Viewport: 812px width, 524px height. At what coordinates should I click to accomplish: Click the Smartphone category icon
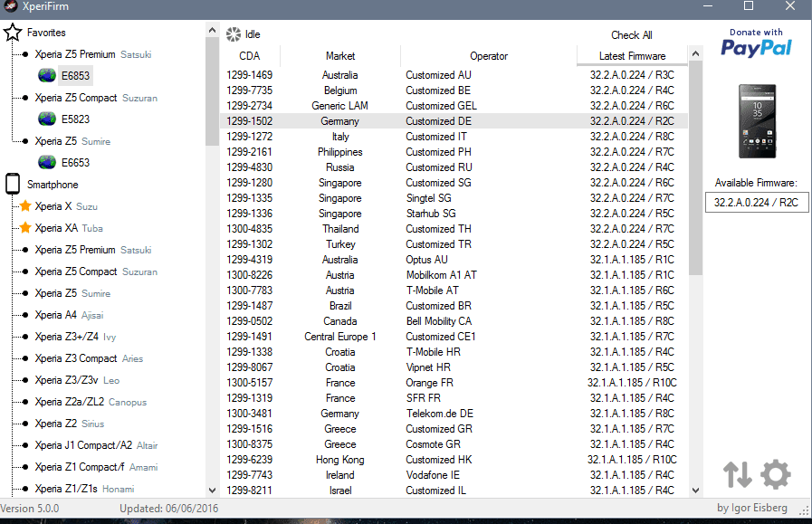point(13,185)
